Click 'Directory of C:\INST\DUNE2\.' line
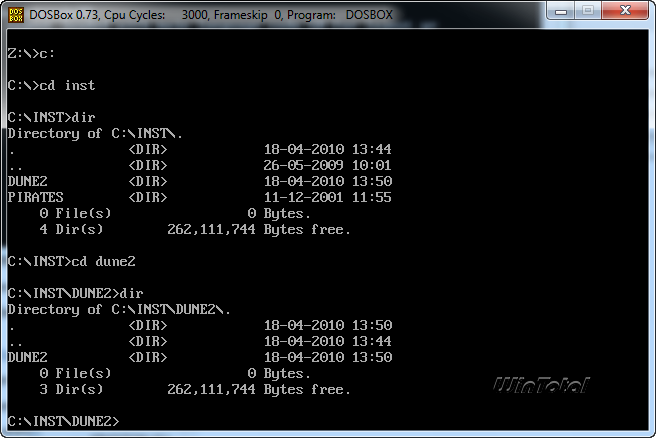 coord(119,310)
